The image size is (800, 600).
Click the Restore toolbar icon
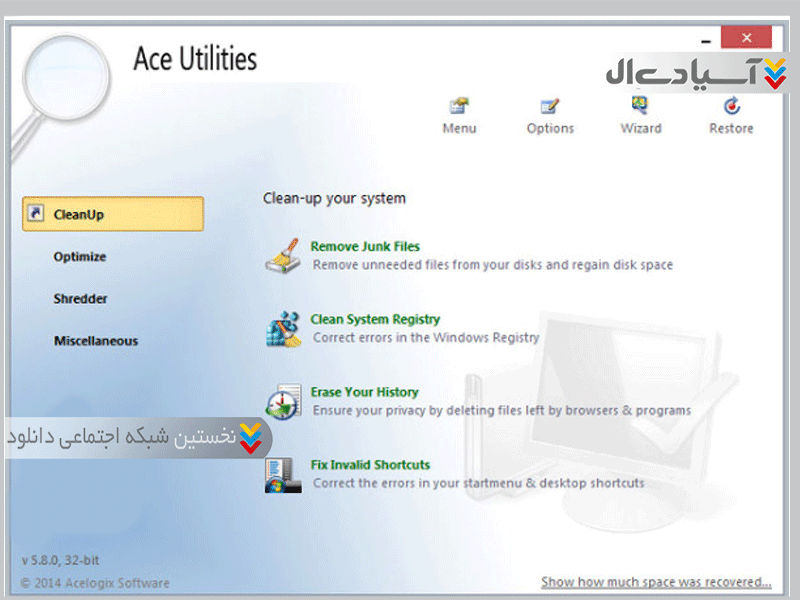click(731, 107)
